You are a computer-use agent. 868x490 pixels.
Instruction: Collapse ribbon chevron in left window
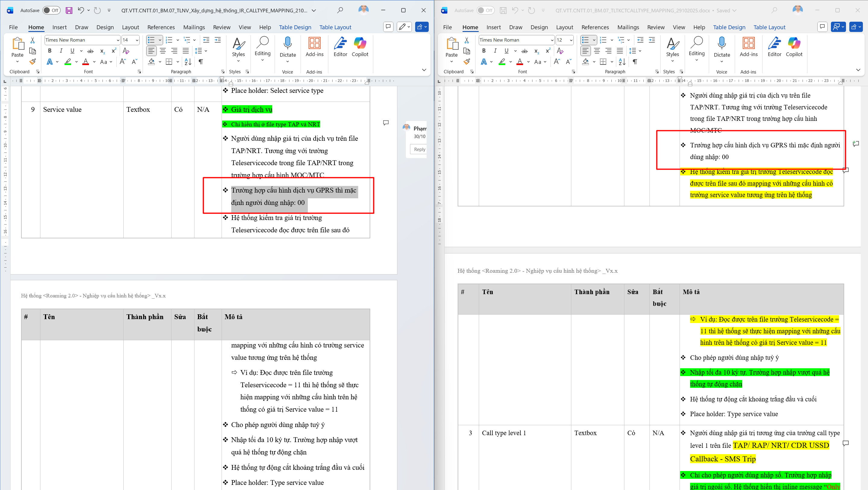tap(424, 70)
